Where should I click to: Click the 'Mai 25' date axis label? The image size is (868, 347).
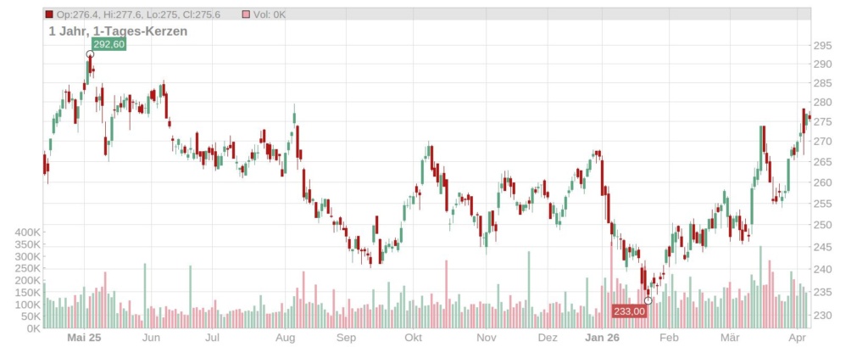tap(84, 337)
